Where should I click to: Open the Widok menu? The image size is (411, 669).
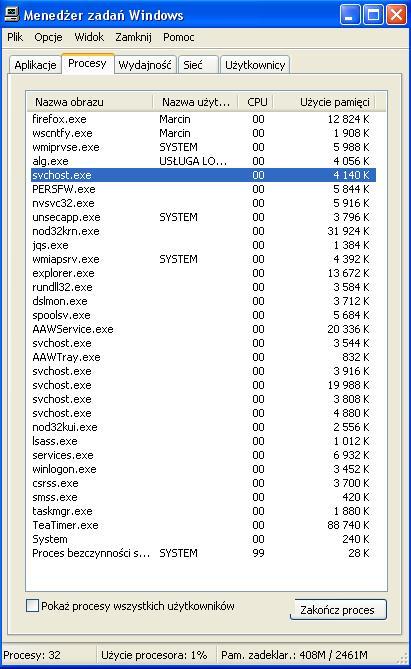tap(89, 37)
